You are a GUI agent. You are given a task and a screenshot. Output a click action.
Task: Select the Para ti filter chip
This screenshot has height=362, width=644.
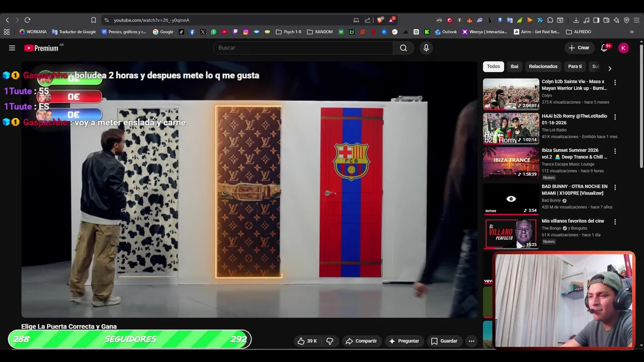[575, 66]
